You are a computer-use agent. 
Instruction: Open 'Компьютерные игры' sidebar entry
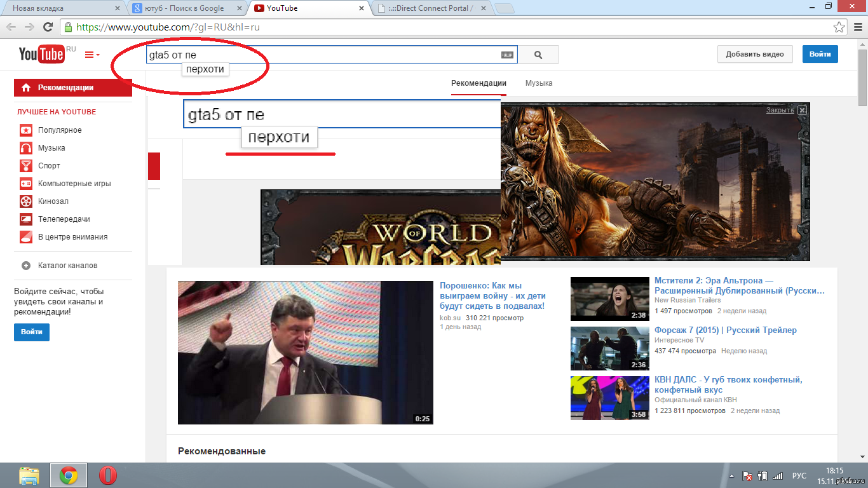click(74, 184)
